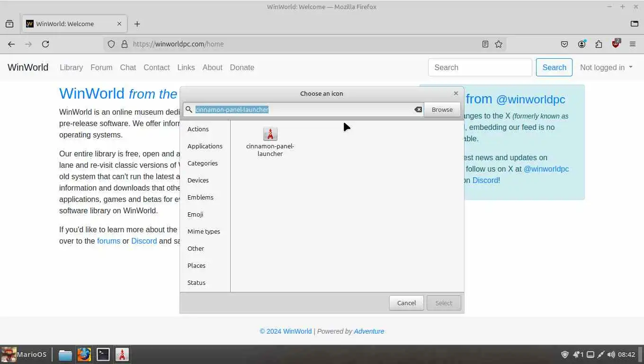Open the Firefox hamburger menu
This screenshot has width=644, height=364.
pyautogui.click(x=633, y=44)
